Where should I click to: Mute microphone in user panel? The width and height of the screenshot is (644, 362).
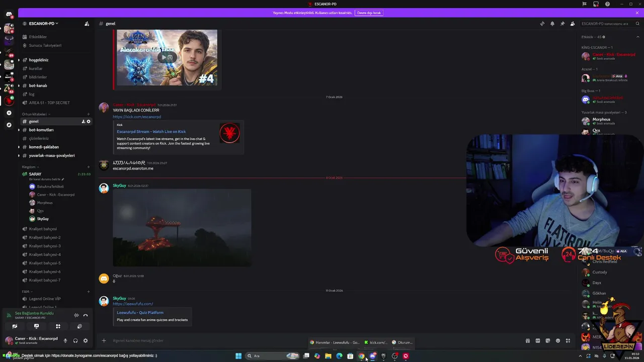(65, 340)
